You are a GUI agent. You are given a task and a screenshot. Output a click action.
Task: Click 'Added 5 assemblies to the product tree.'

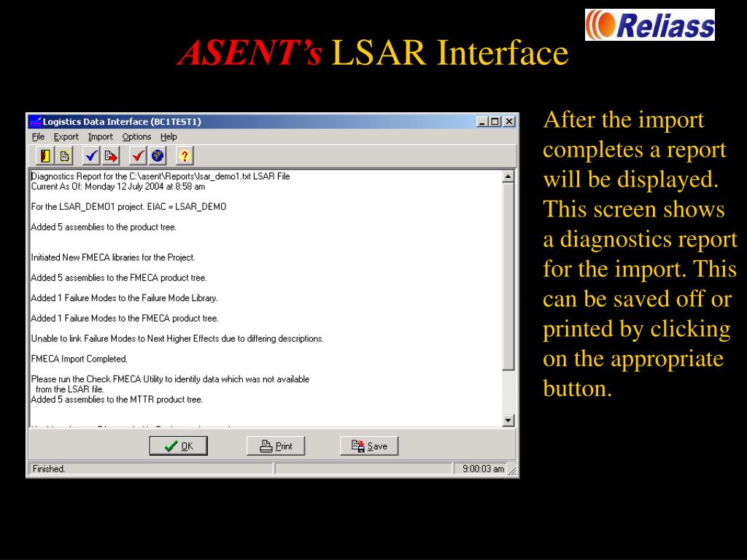(x=104, y=227)
